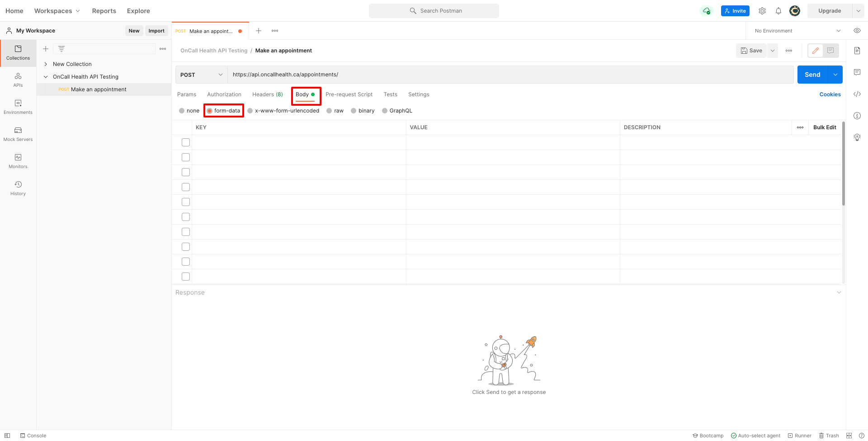Open the user avatar menu
Screen dimensions: 868x441
click(x=795, y=11)
